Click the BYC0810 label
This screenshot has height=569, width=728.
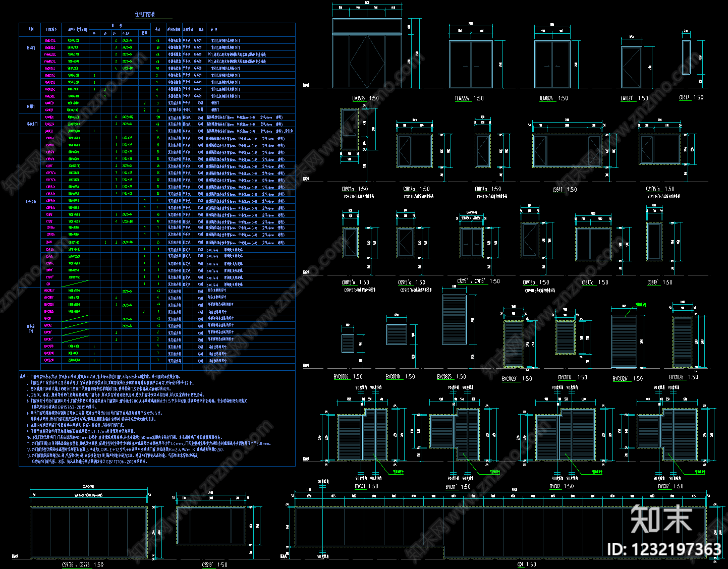394,377
